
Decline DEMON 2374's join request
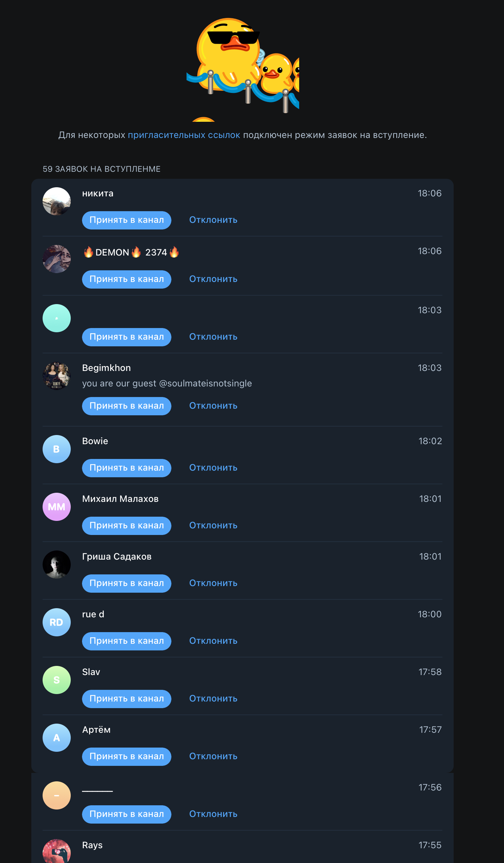pyautogui.click(x=213, y=279)
